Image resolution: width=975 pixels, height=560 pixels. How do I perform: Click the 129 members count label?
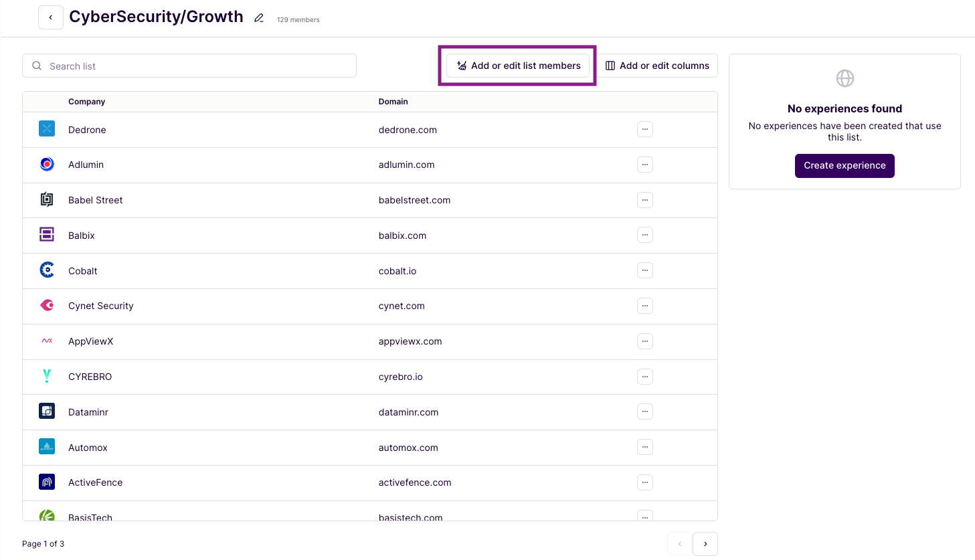click(298, 20)
